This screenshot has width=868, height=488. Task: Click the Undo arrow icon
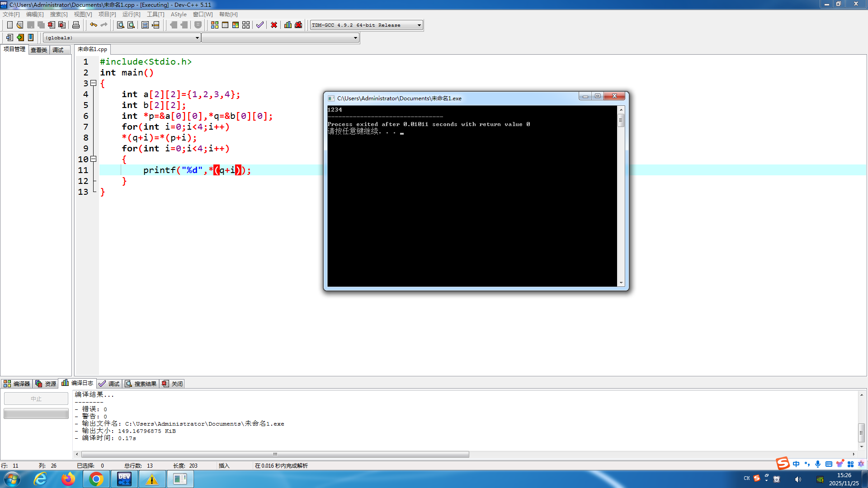93,25
